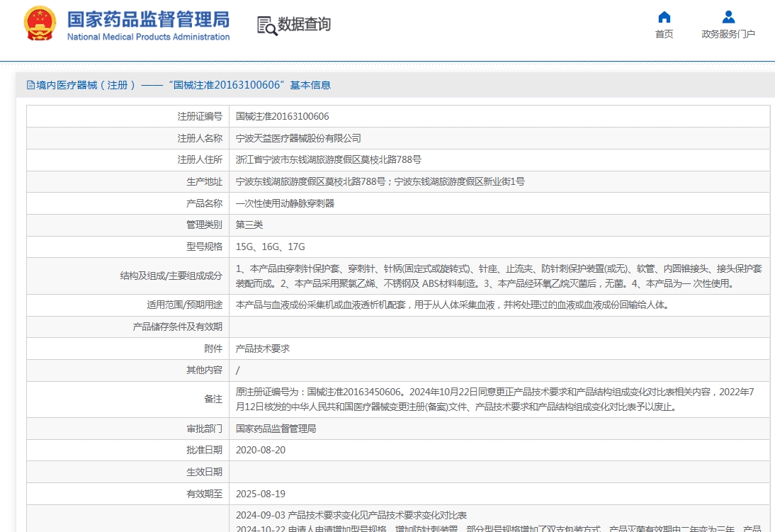Screen dimensions: 775x532
Task: Select the 结构及组成/主要组成成分 row label
Action: (x=171, y=276)
